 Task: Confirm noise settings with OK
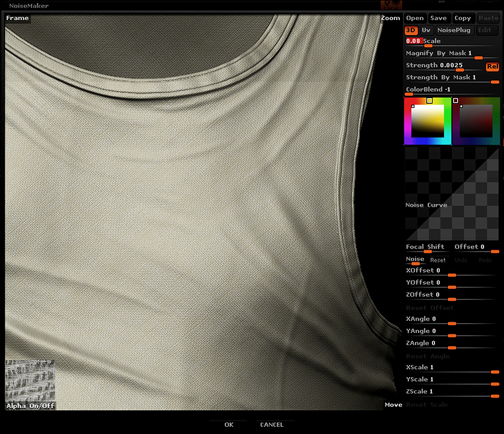[228, 424]
